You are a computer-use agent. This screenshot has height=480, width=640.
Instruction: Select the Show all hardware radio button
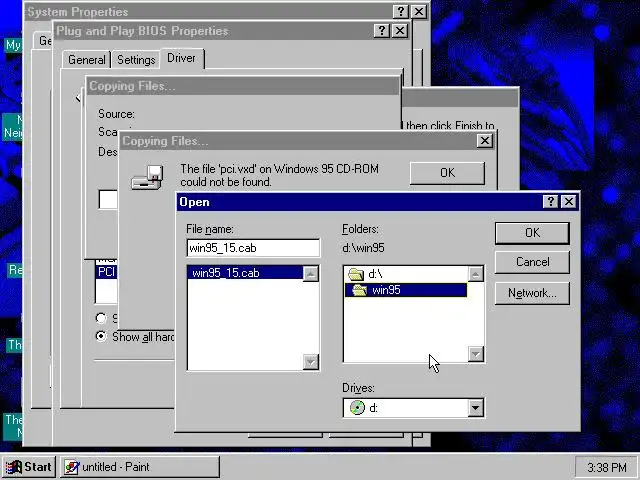[101, 336]
